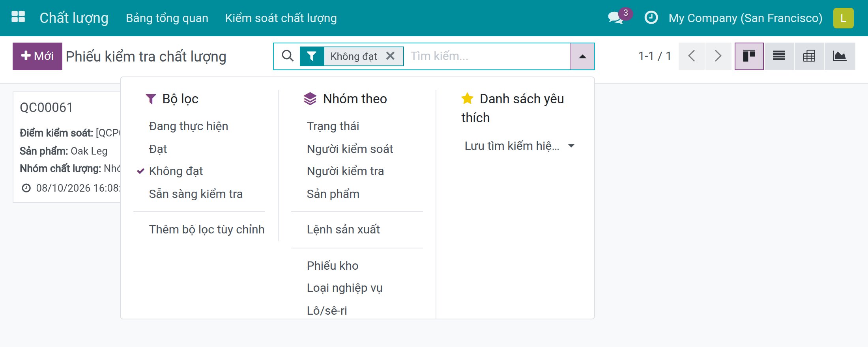Image resolution: width=868 pixels, height=347 pixels.
Task: Expand Lưu tìm kiếm hiện tại dropdown
Action: point(519,146)
